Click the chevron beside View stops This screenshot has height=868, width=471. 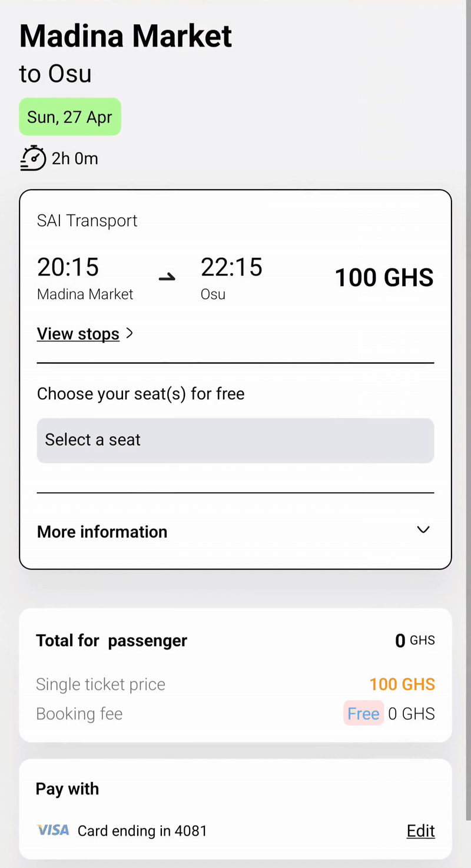tap(130, 333)
